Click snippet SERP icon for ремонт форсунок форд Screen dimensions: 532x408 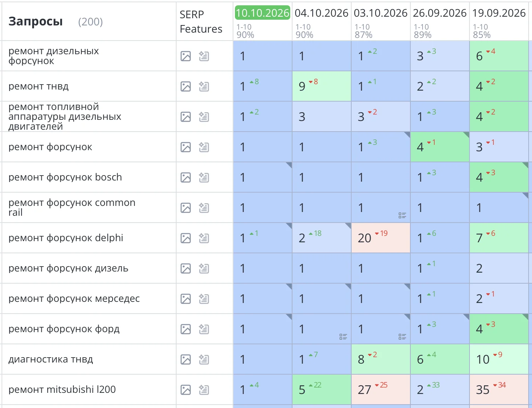coord(204,329)
